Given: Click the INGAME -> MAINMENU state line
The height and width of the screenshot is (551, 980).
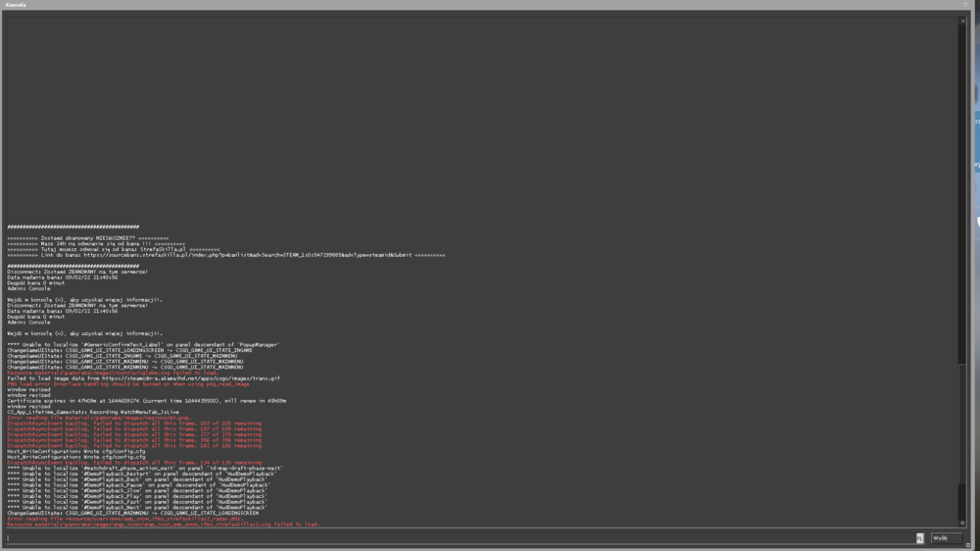Looking at the screenshot, I should coord(122,356).
